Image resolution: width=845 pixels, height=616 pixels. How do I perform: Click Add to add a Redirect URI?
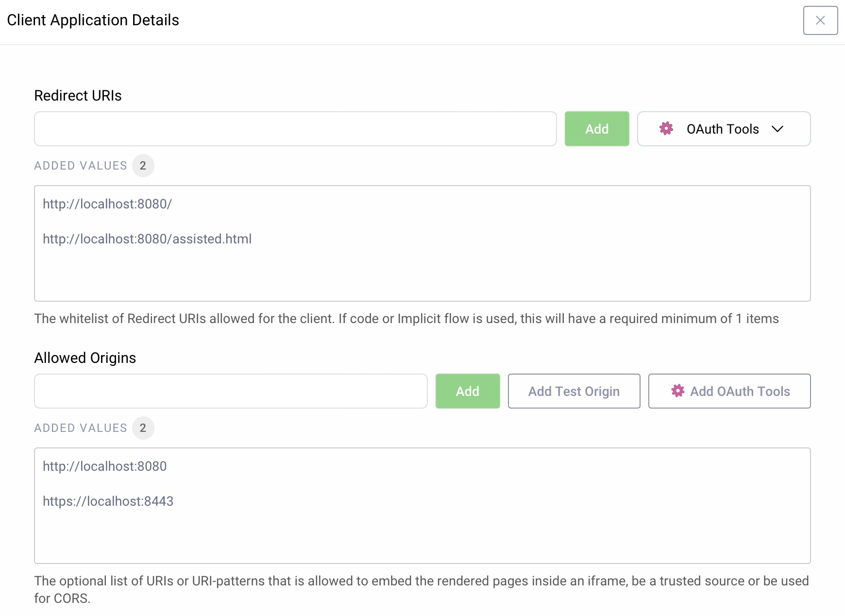pyautogui.click(x=597, y=129)
